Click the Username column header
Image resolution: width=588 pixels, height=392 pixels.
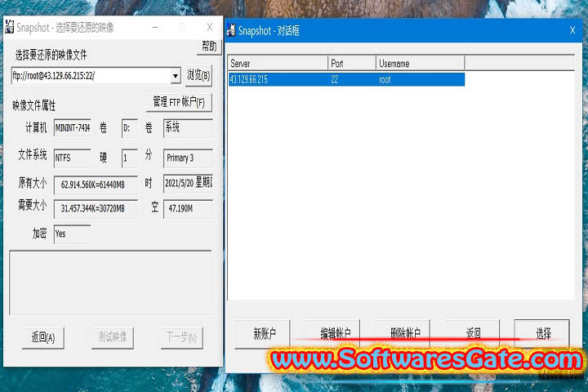(420, 63)
